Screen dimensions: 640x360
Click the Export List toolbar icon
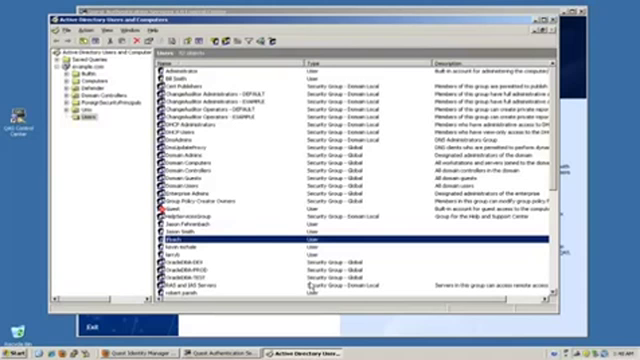click(x=172, y=41)
